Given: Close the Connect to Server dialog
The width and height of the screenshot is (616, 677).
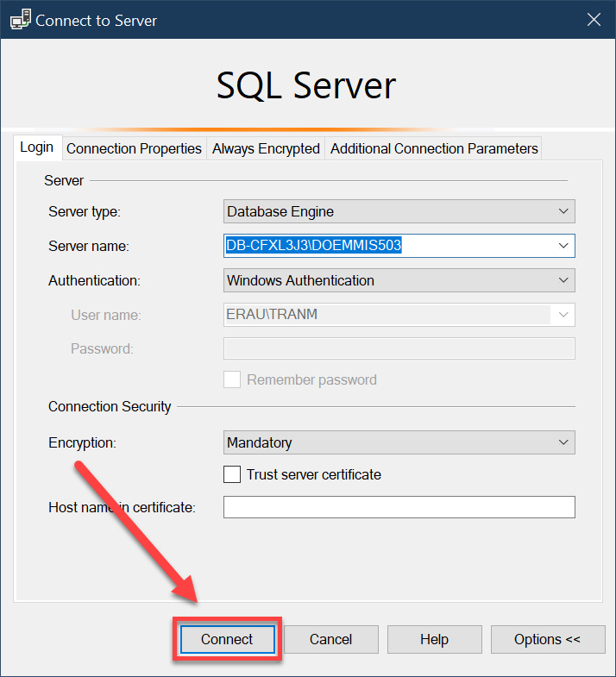Looking at the screenshot, I should point(594,20).
